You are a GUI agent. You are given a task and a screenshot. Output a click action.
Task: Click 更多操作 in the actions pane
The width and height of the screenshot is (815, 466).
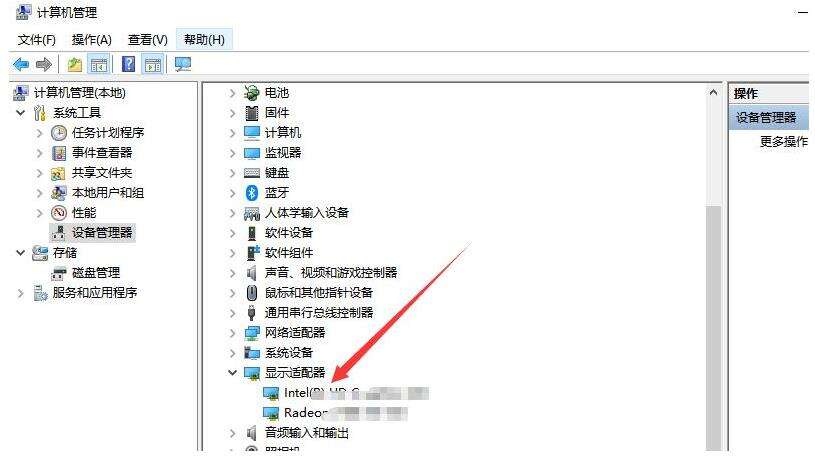(x=784, y=141)
